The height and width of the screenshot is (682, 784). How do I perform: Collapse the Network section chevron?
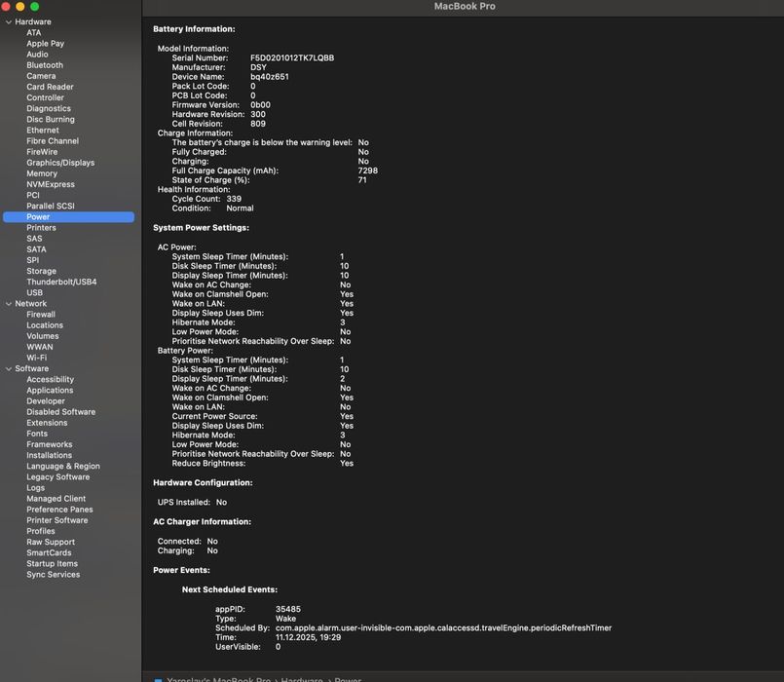(x=9, y=304)
